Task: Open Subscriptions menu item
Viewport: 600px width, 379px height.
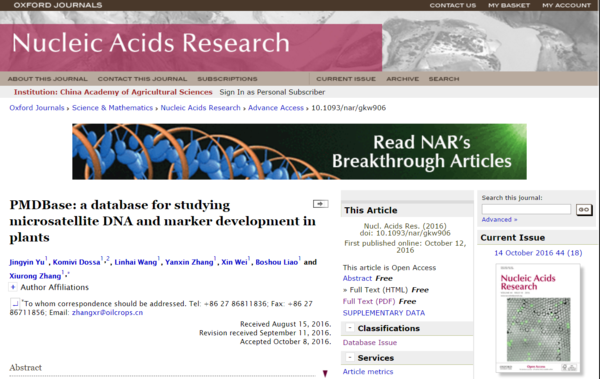Action: tap(227, 79)
